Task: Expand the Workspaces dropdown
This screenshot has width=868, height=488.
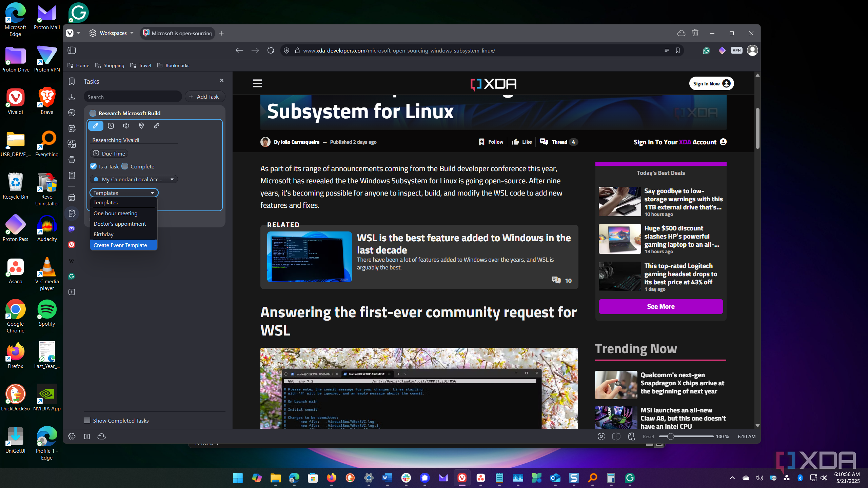Action: click(111, 33)
